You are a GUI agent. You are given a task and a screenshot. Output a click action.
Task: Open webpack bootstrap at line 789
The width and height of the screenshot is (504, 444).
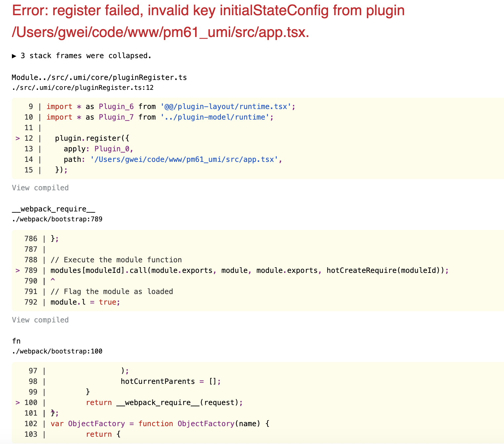coord(57,219)
